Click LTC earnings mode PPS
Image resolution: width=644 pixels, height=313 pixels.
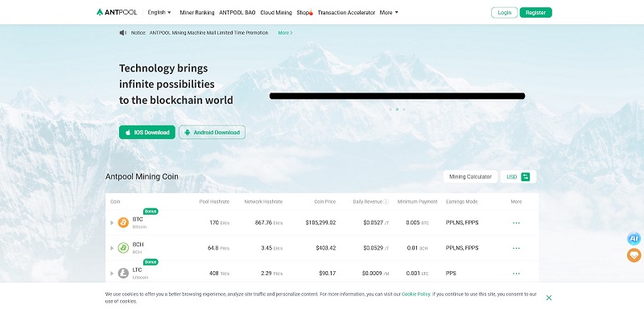pos(451,273)
